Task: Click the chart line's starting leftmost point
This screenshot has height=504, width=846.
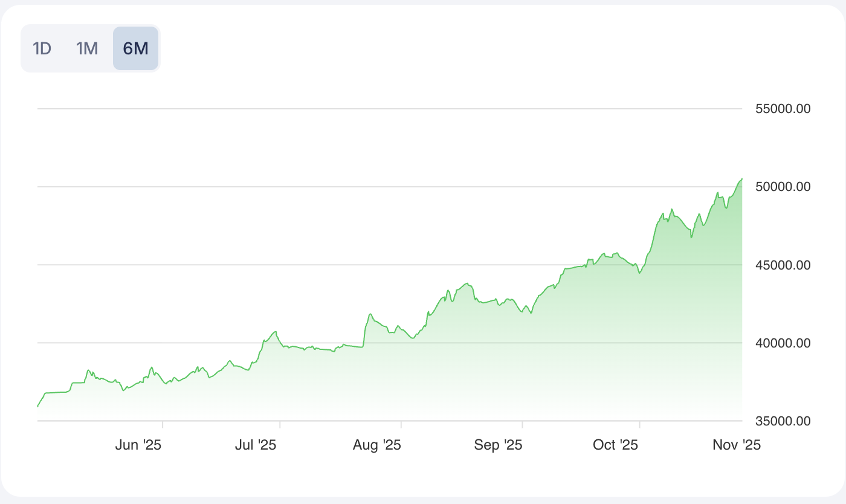Action: pyautogui.click(x=38, y=406)
